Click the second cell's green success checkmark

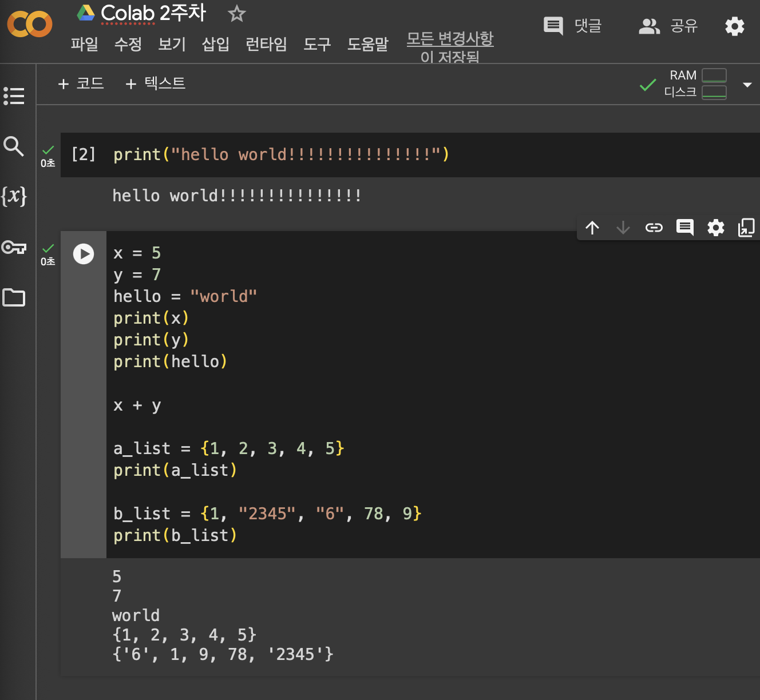[x=48, y=248]
